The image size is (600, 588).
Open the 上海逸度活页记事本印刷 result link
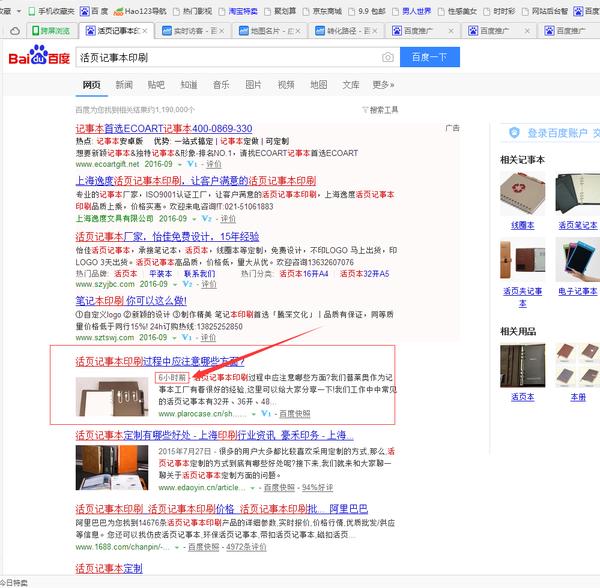pyautogui.click(x=196, y=181)
